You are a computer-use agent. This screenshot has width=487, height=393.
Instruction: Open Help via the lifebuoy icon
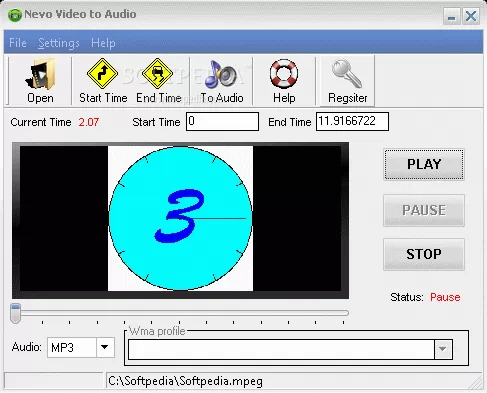(284, 81)
